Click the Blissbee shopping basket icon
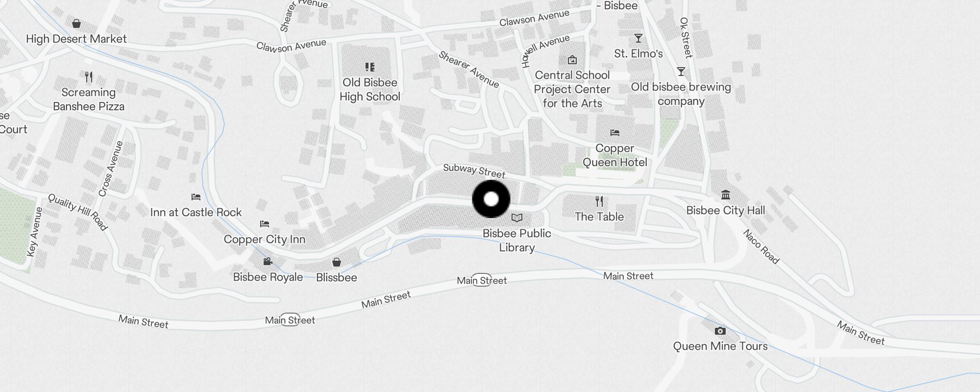This screenshot has width=980, height=392. click(x=337, y=262)
